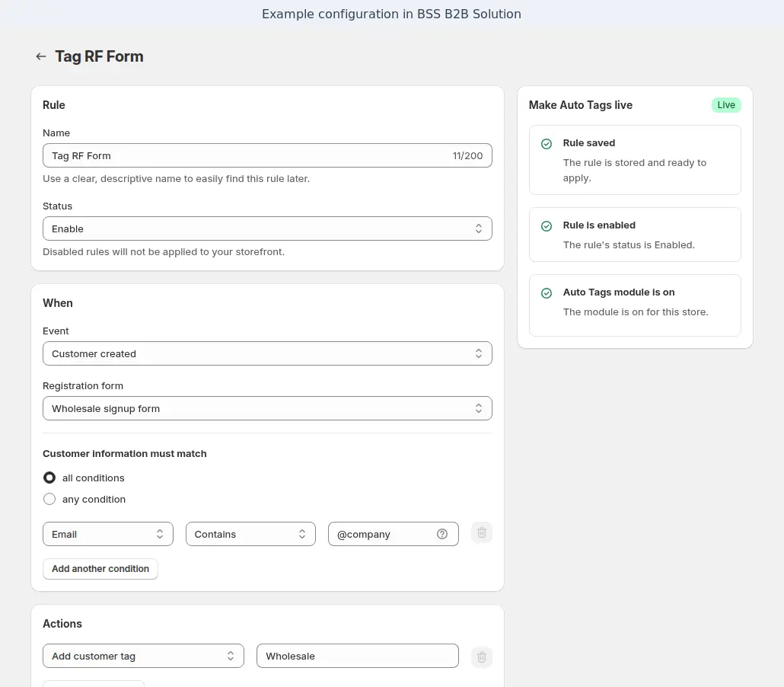The height and width of the screenshot is (687, 784).
Task: Click the Auto Tags module checkmark icon
Action: tap(547, 293)
